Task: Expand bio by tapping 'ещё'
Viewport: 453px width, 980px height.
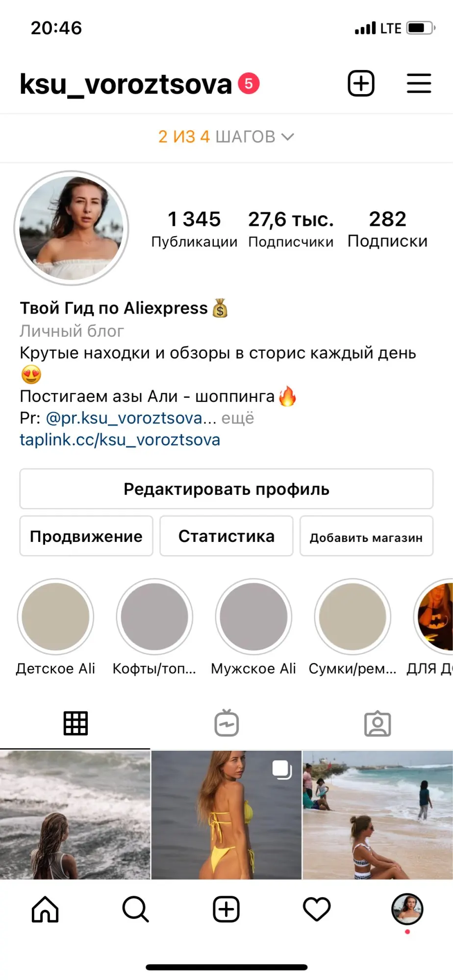Action: (238, 418)
